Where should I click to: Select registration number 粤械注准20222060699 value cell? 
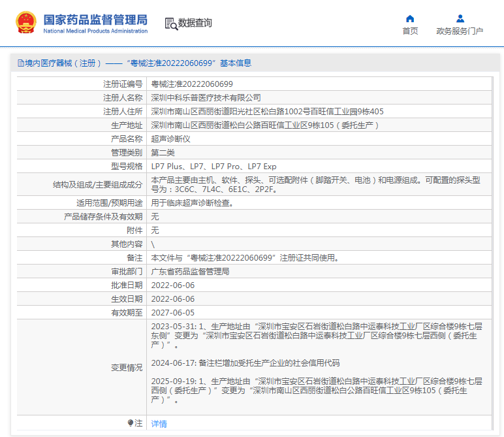[192, 84]
